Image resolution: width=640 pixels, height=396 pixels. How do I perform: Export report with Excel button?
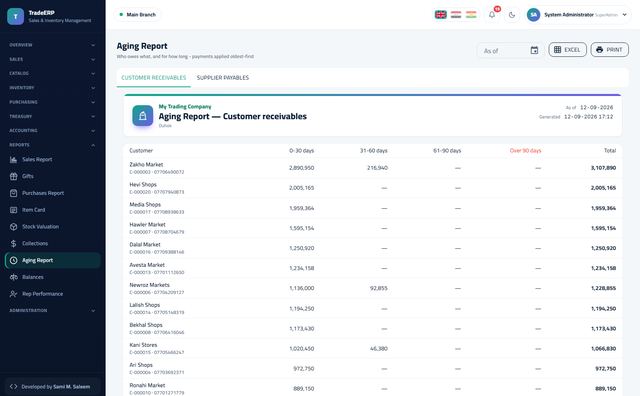[x=567, y=50]
